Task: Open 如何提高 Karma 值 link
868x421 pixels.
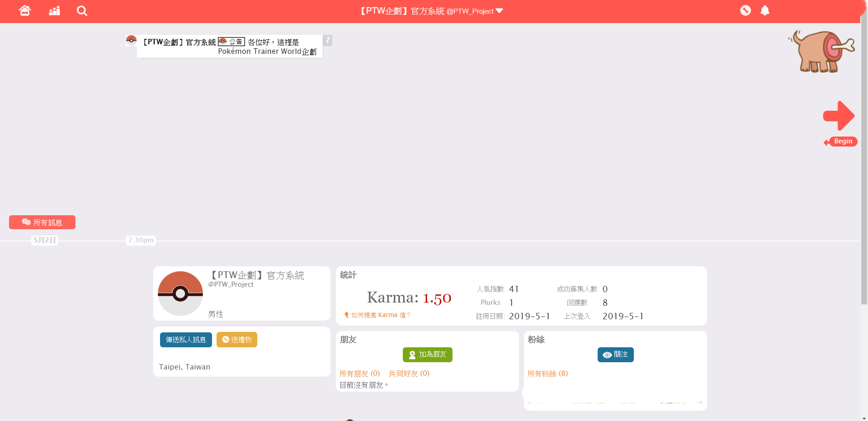Action: coord(377,315)
